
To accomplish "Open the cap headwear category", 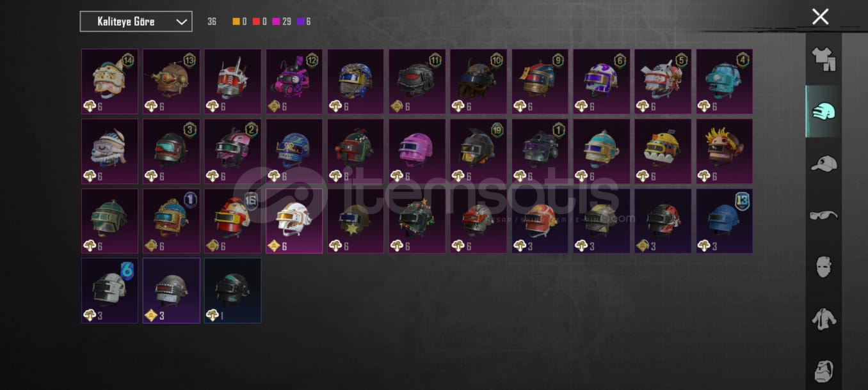I will click(823, 164).
